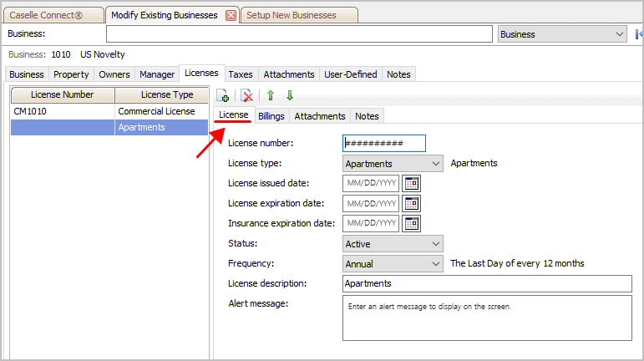Open calendar for License expiration date

[x=411, y=203]
